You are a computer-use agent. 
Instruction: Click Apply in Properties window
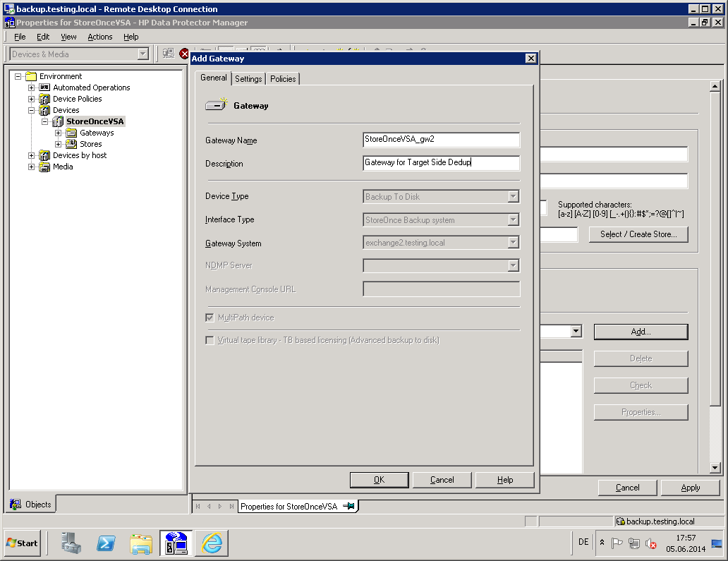point(691,488)
